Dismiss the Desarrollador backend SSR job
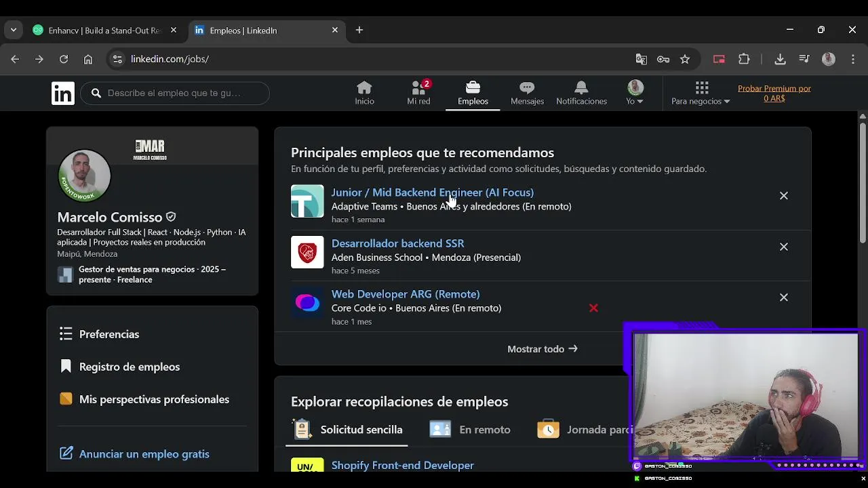The width and height of the screenshot is (868, 488). coord(783,247)
